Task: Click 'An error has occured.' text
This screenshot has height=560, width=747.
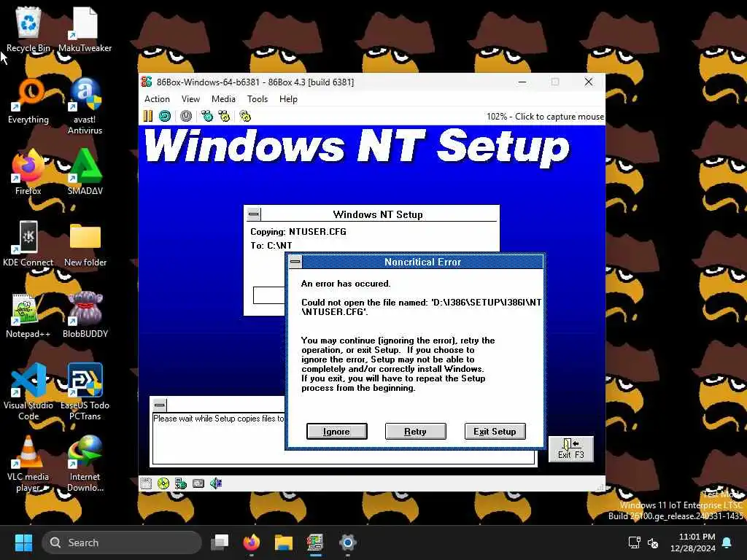Action: (346, 284)
